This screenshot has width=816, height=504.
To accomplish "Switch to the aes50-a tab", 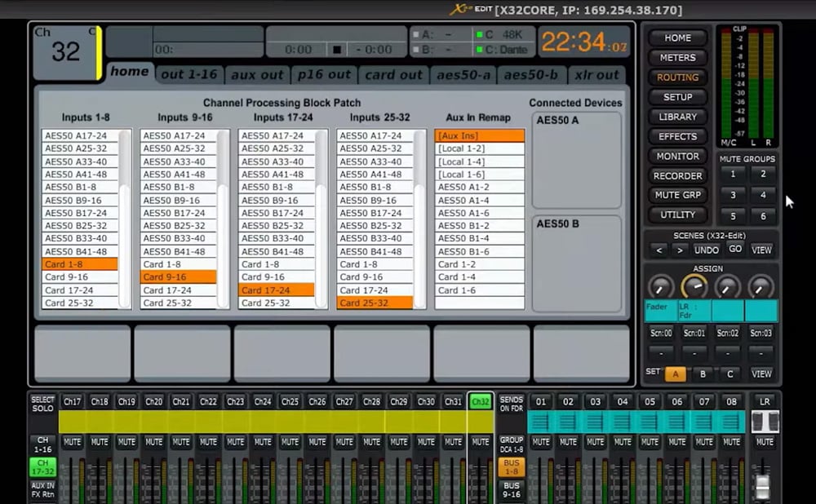I will [463, 74].
